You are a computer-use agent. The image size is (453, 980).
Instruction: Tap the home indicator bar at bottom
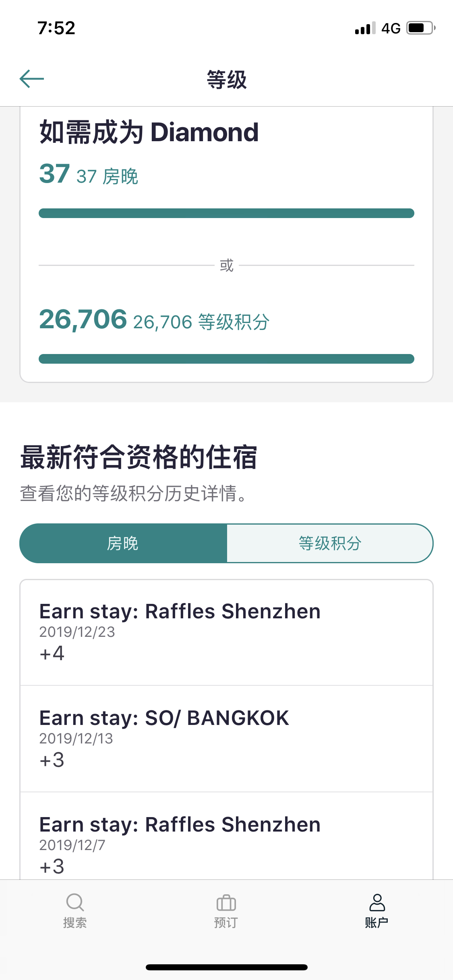click(226, 967)
